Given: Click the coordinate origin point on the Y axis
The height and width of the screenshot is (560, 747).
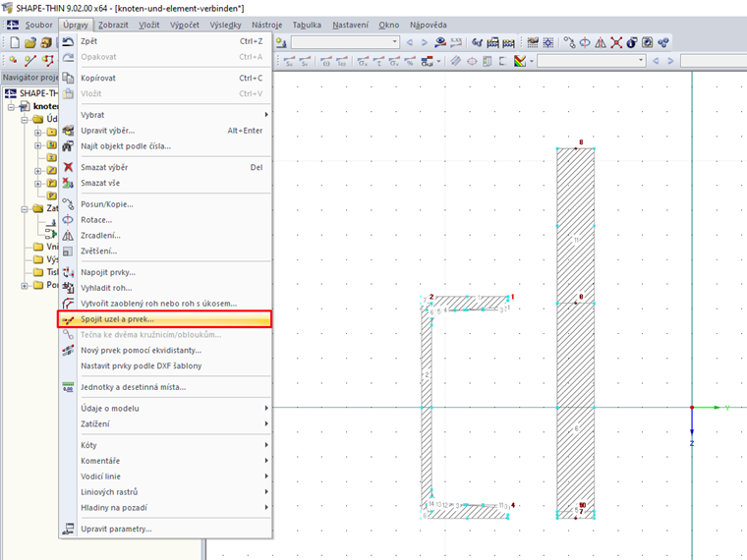Looking at the screenshot, I should coord(692,408).
